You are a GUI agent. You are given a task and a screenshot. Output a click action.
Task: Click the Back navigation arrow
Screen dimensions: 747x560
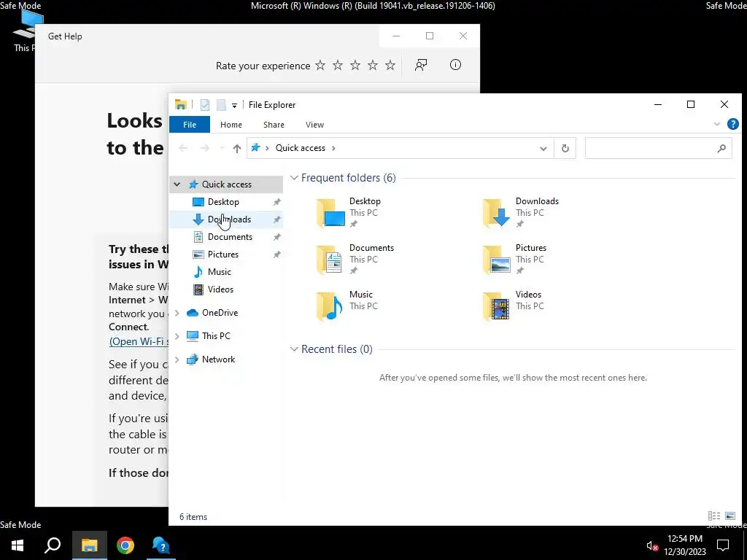pyautogui.click(x=183, y=149)
